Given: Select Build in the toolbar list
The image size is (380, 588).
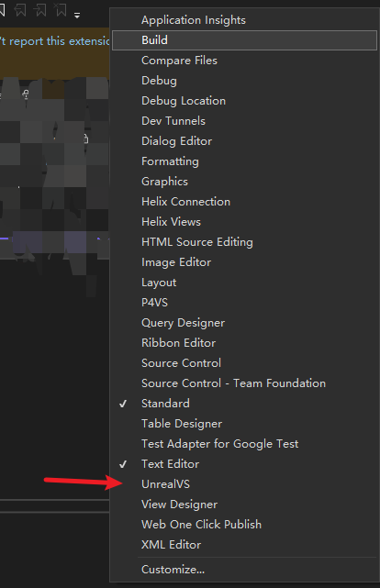Looking at the screenshot, I should point(244,40).
